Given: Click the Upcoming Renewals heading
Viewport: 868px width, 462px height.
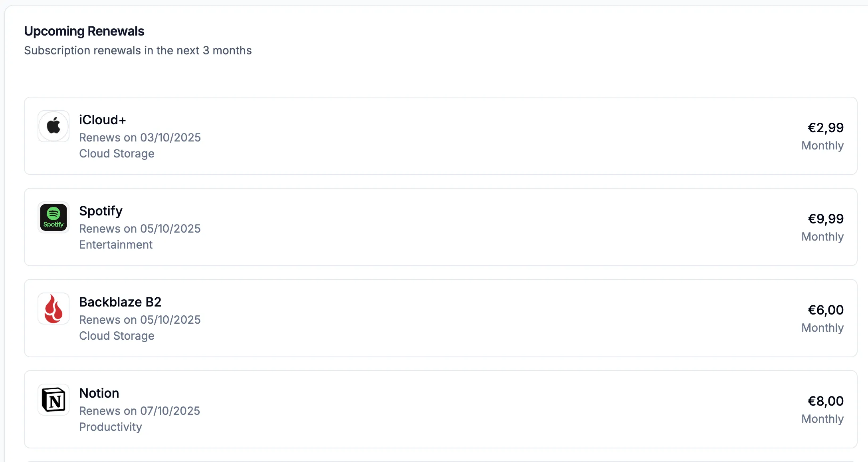Looking at the screenshot, I should click(84, 31).
